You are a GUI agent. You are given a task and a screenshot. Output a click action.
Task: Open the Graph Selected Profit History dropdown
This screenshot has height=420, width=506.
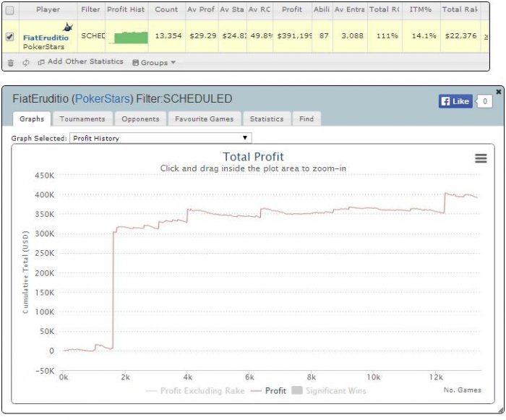pos(160,138)
